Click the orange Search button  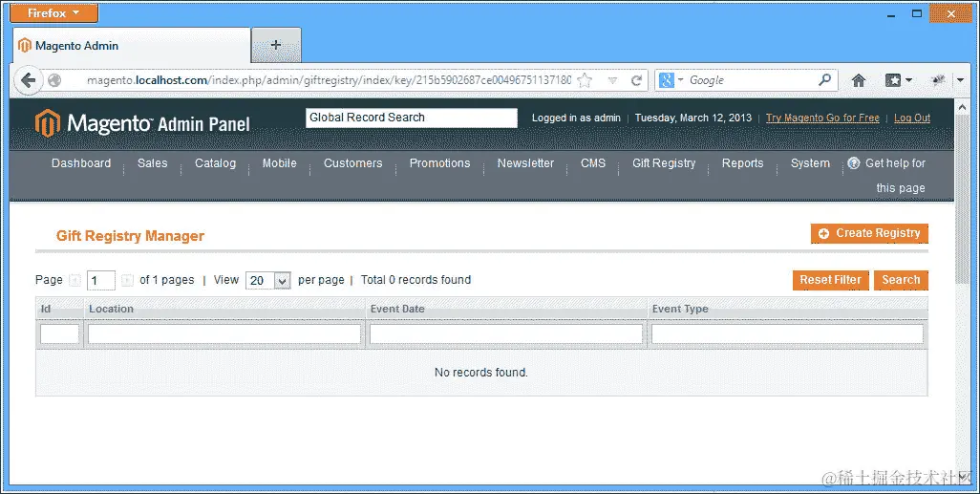(x=901, y=280)
